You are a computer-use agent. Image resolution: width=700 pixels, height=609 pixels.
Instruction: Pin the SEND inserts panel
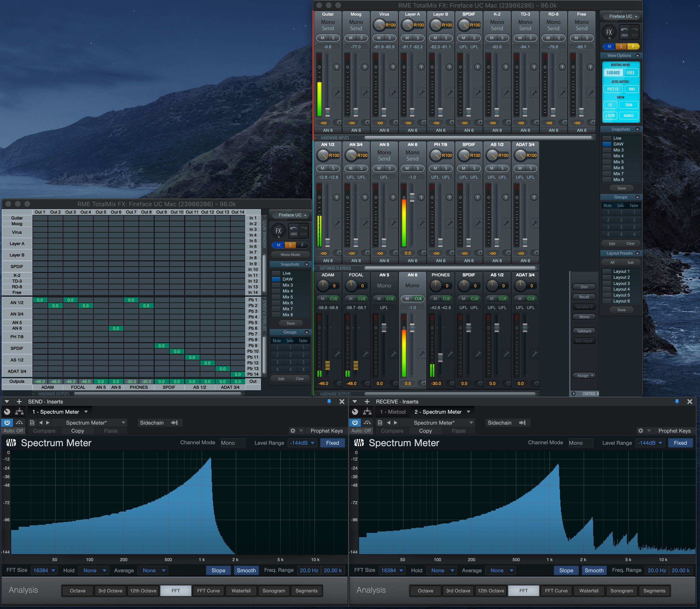[x=329, y=401]
